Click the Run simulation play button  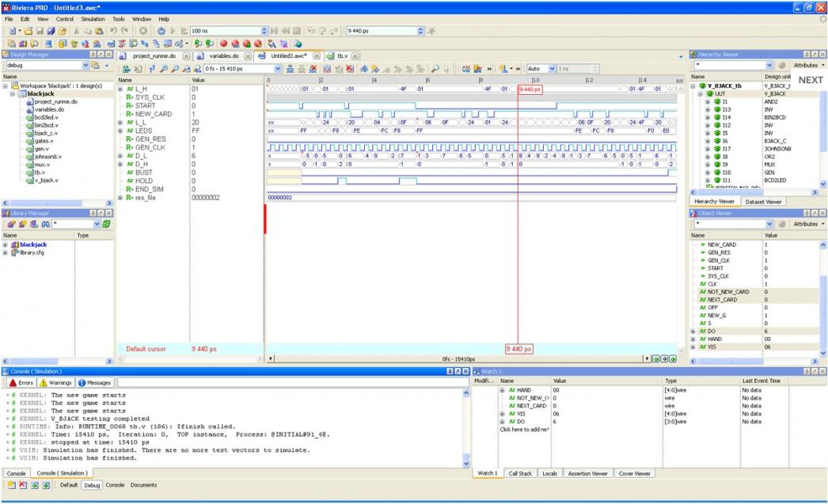click(173, 31)
